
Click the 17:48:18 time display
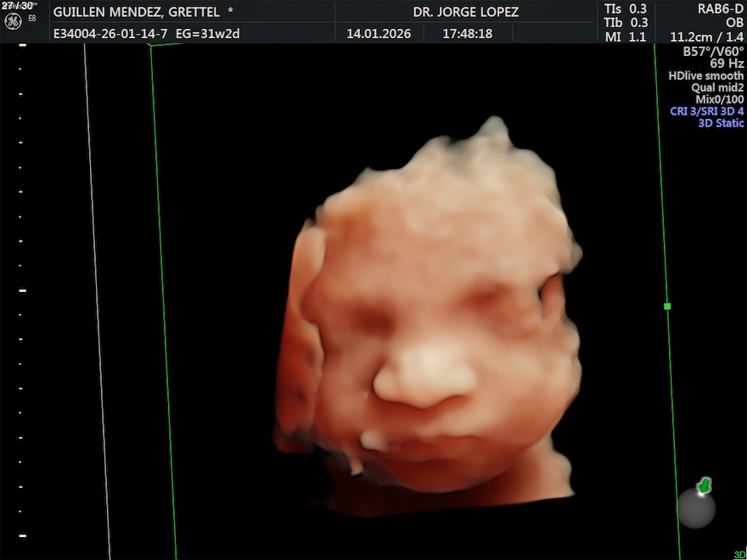click(x=467, y=34)
